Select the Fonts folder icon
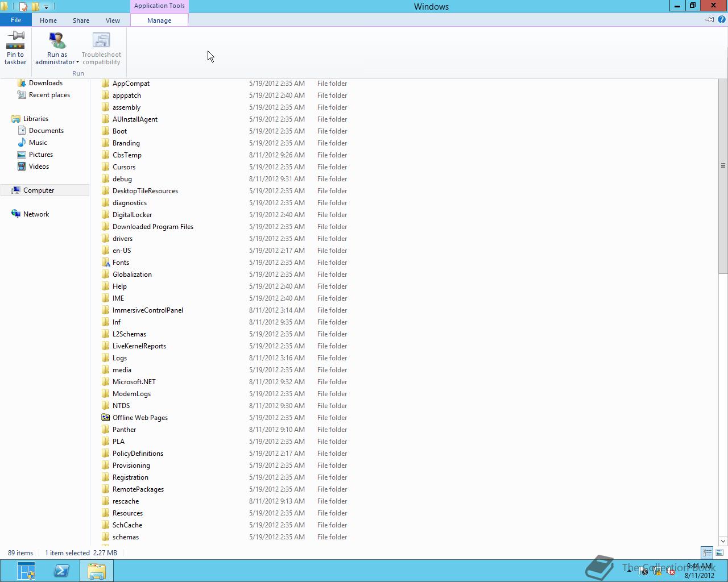The width and height of the screenshot is (728, 582). pos(105,262)
